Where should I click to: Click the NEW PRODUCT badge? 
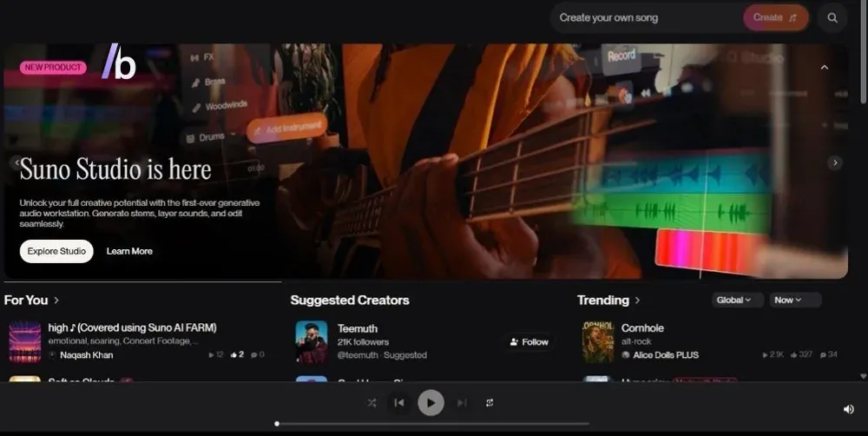[x=53, y=67]
